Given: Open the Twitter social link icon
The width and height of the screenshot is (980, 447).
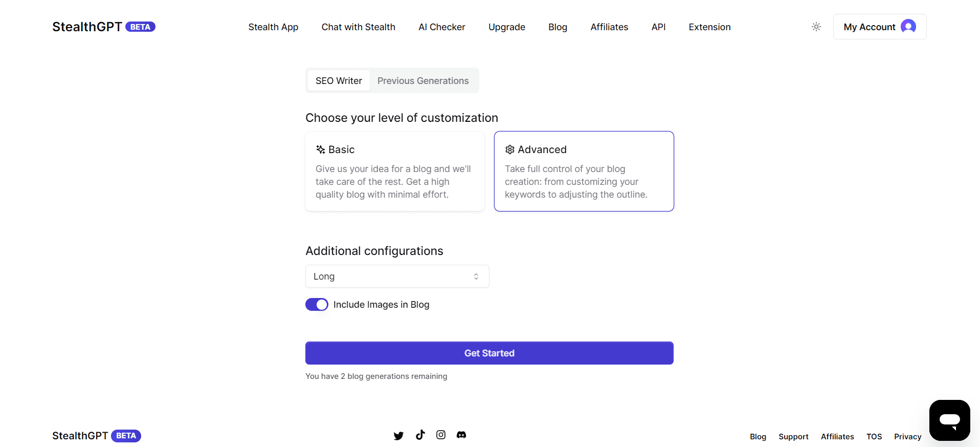Looking at the screenshot, I should 398,436.
